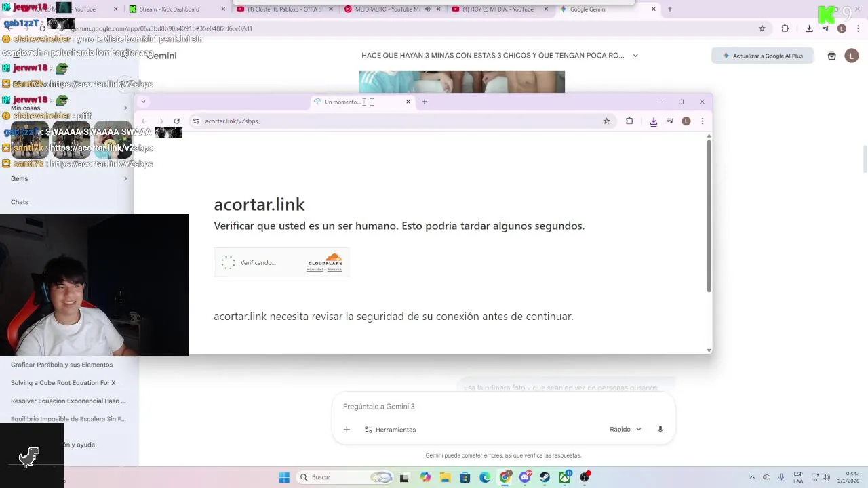Open Herramientas tools menu
The height and width of the screenshot is (488, 868).
[x=390, y=430]
